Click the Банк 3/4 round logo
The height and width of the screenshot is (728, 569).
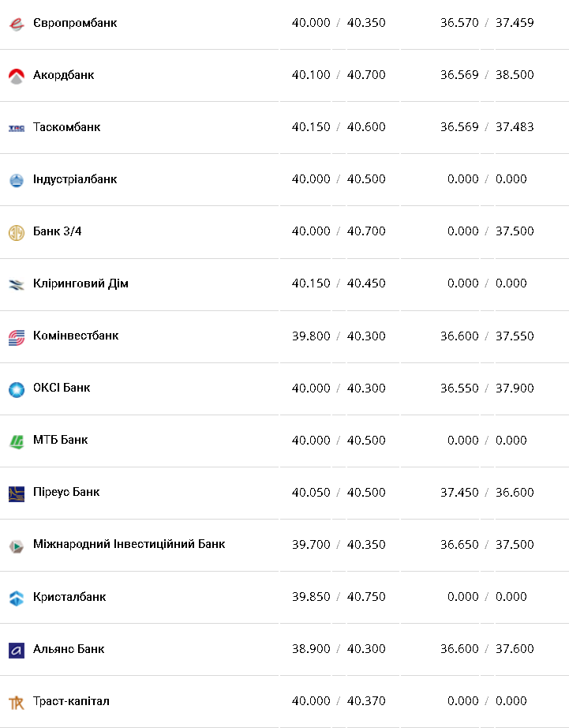coord(17,232)
